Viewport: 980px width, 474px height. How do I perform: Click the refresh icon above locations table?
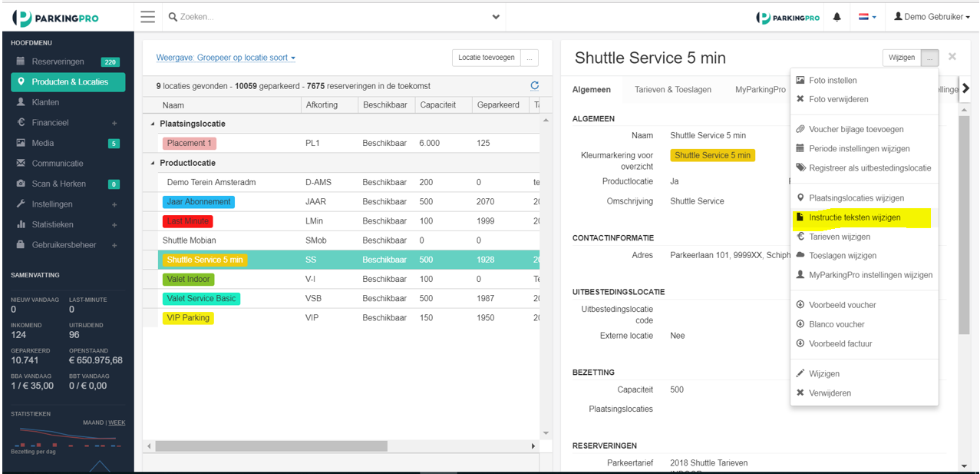535,86
